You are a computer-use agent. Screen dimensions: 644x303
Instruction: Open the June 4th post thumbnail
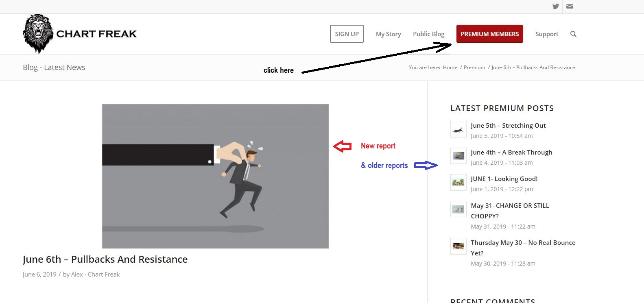point(458,156)
